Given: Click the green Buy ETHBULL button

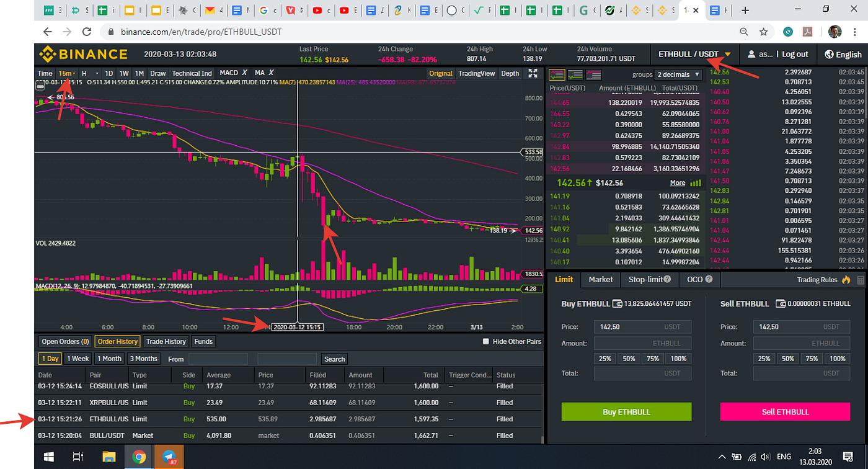Looking at the screenshot, I should click(626, 412).
